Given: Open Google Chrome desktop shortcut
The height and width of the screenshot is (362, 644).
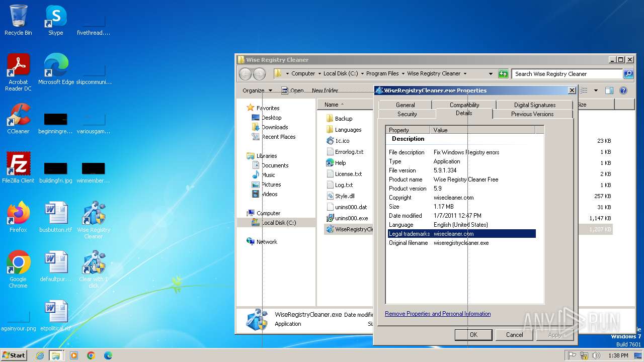Looking at the screenshot, I should [x=18, y=269].
